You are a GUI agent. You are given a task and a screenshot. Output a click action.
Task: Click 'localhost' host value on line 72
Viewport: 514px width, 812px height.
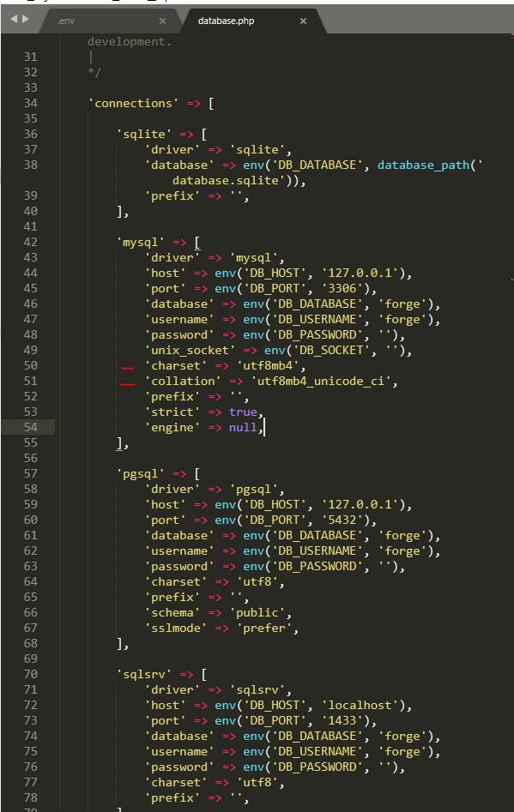click(360, 705)
